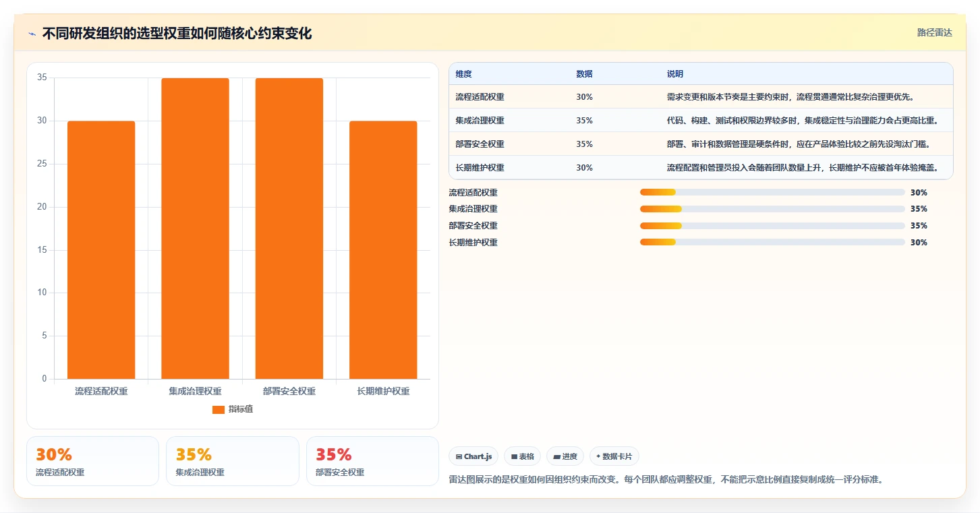Click the description starting 流程配置和管理员投入
The image size is (980, 513).
802,168
